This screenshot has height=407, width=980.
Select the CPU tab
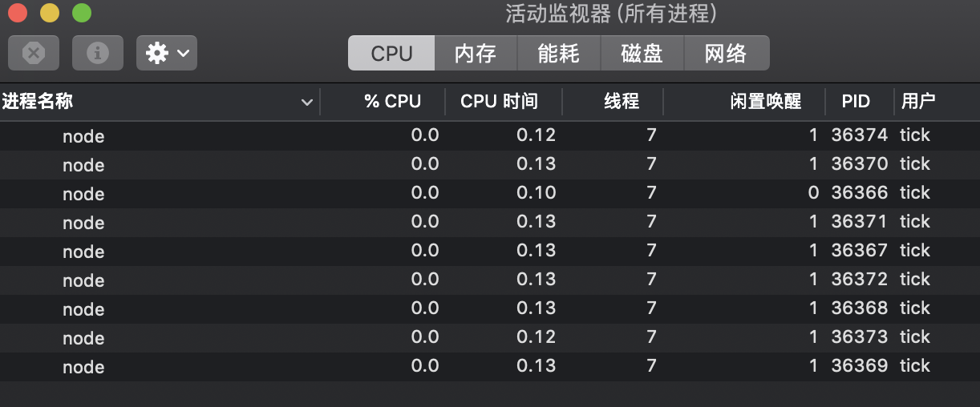[x=391, y=53]
